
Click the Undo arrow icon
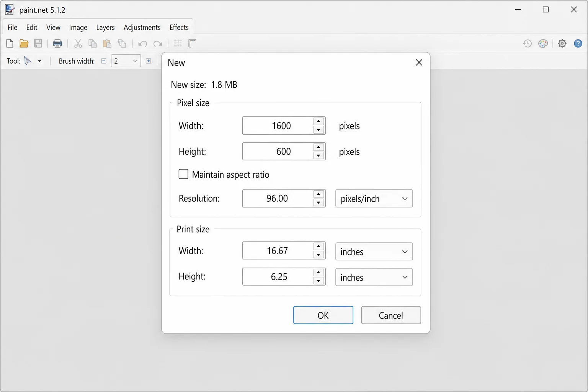(x=143, y=44)
